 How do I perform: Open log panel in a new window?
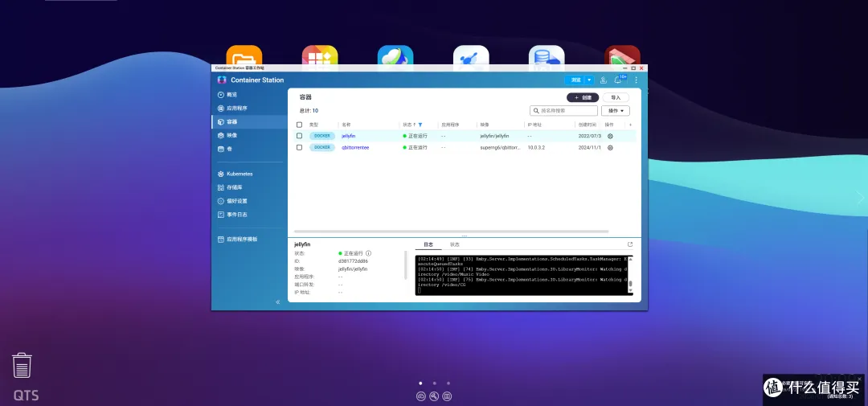[630, 244]
